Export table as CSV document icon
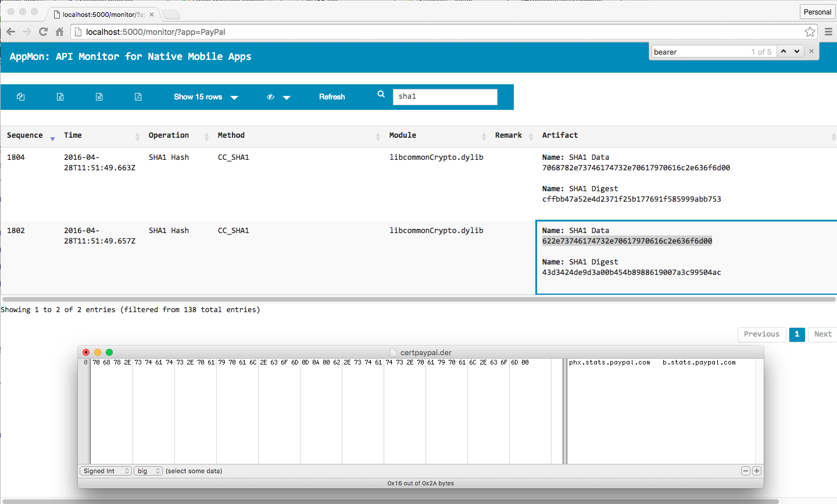Viewport: 837px width, 504px height. [x=99, y=97]
